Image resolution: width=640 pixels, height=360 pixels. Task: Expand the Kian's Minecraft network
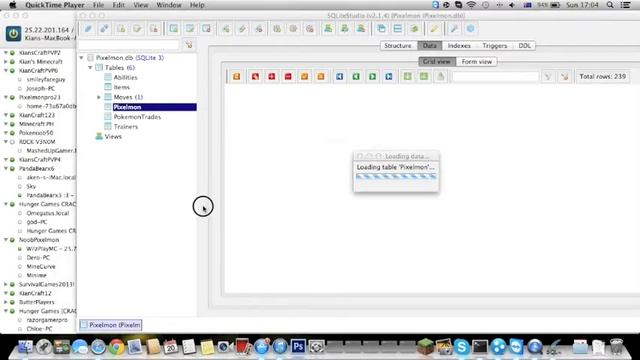[x=6, y=62]
